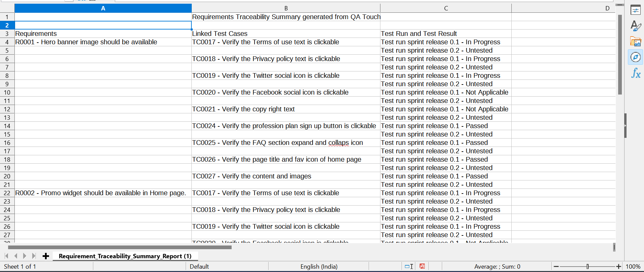Viewport: 644px width, 272px height.
Task: Add a new sheet with the plus icon
Action: tap(46, 256)
